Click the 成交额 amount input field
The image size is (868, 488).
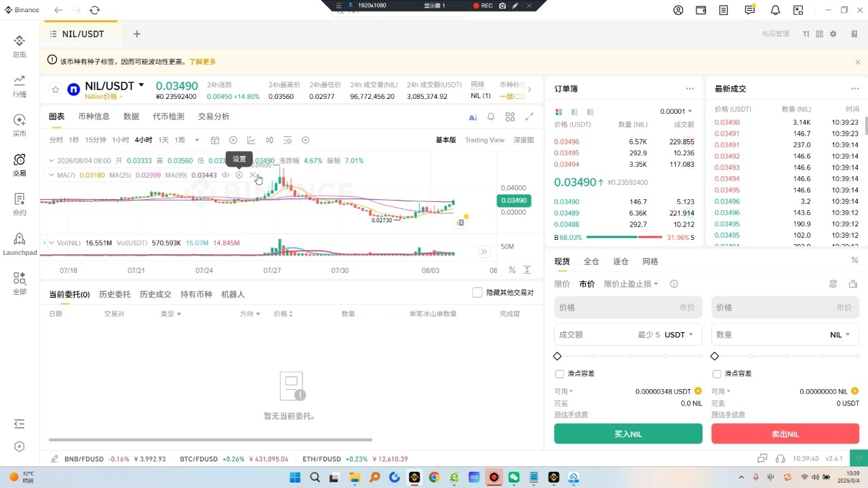(628, 335)
